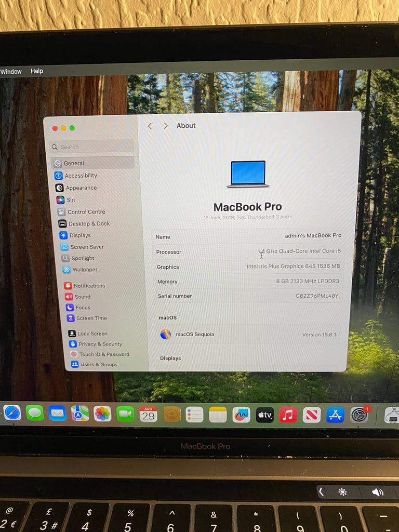This screenshot has height=532, width=399.
Task: Open Maps from the Dock
Action: pos(79,414)
